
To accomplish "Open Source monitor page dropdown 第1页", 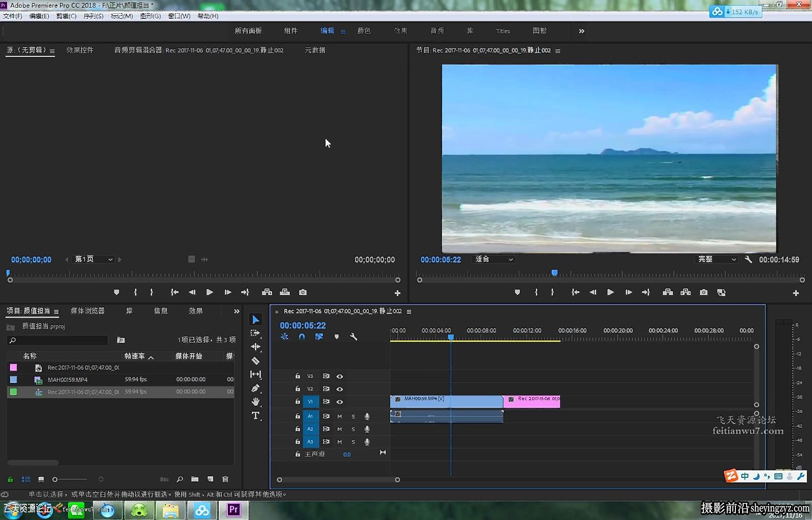I will coord(93,259).
